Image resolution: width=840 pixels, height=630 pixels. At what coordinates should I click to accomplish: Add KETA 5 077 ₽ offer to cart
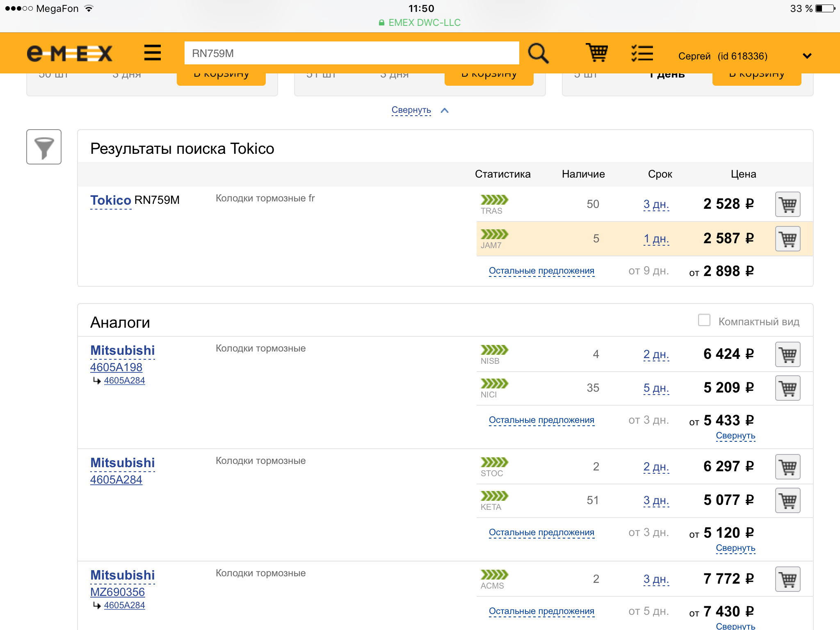click(x=787, y=500)
